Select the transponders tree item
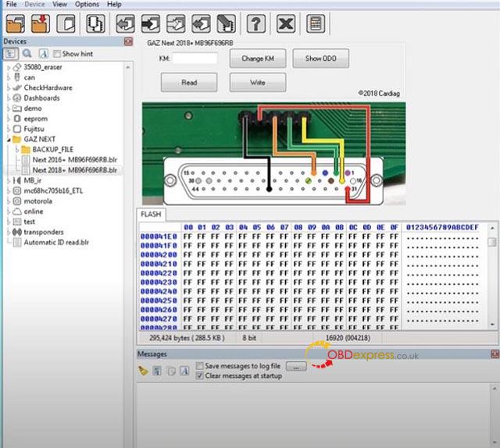Viewport: 500px width, 448px height. 44,232
